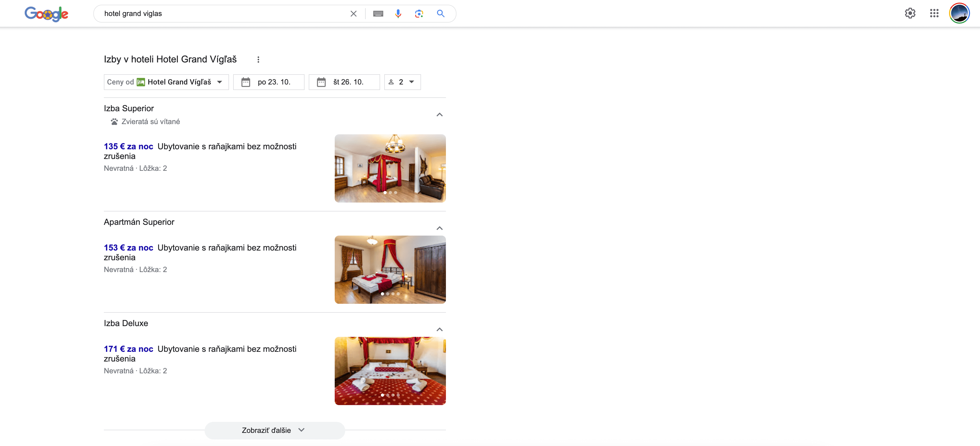Click the Google logo
980x446 pixels.
46,14
